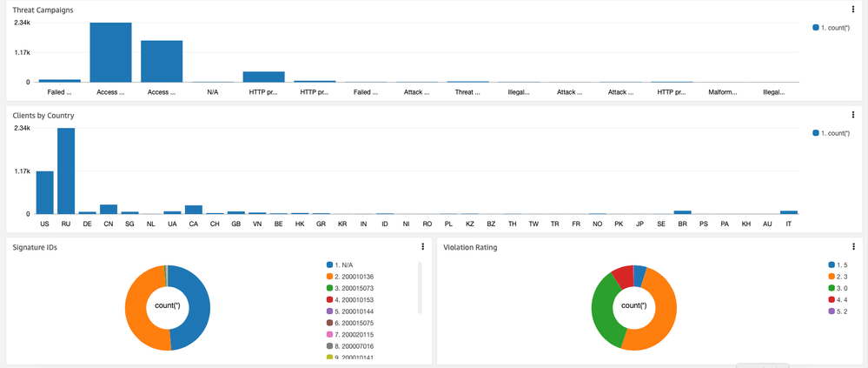Toggle 200015073 legend entry

point(354,288)
